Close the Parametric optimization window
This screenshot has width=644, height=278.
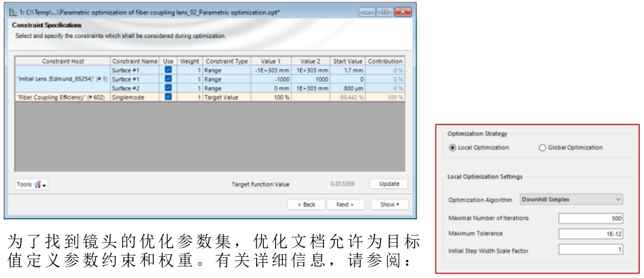click(402, 12)
